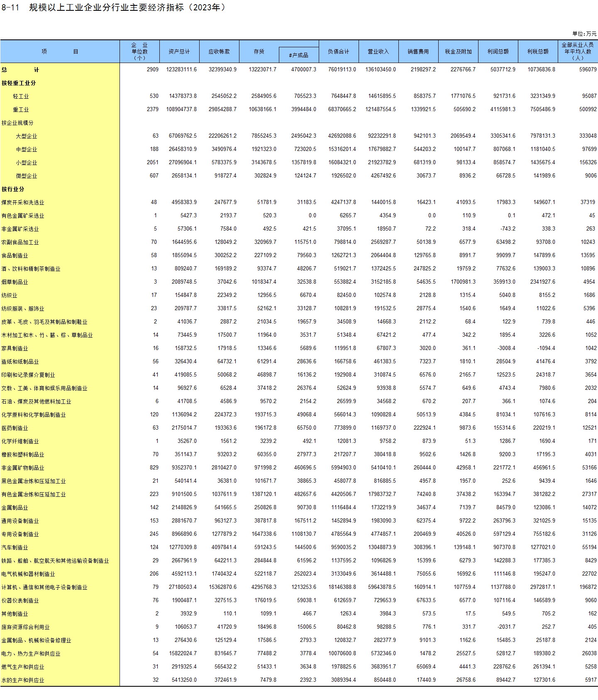The height and width of the screenshot is (700, 598).
Task: Select the 负债合计 column header
Action: pyautogui.click(x=339, y=51)
